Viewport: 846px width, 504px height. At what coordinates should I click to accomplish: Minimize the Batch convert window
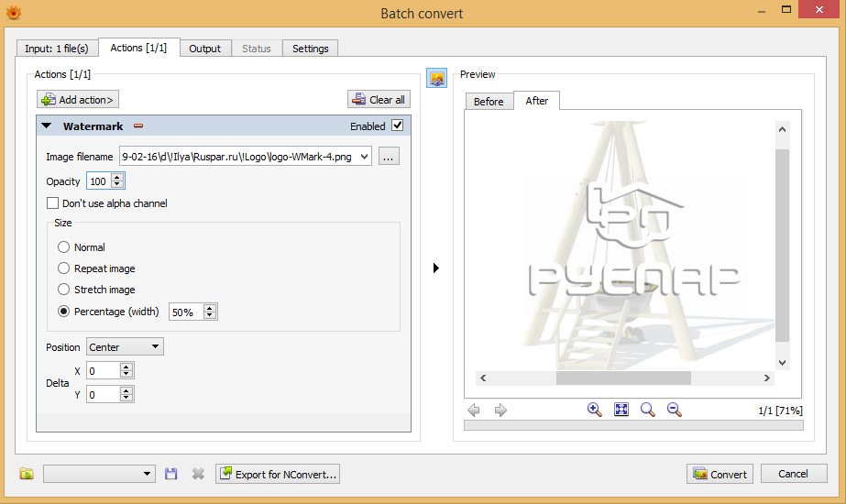(x=762, y=11)
